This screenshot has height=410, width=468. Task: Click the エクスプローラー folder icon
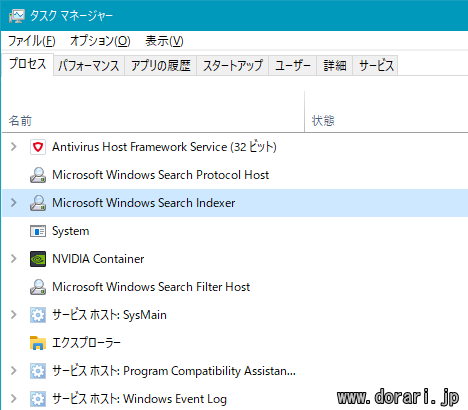(38, 343)
